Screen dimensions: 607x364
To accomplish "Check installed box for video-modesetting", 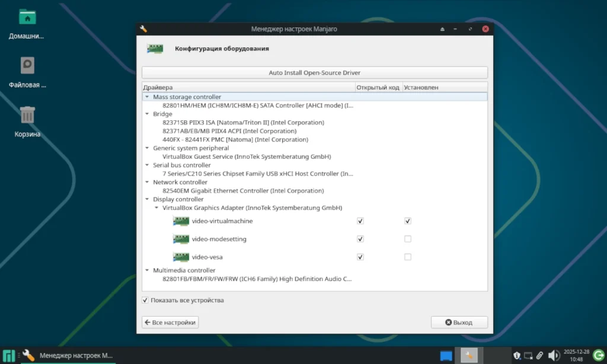I will pos(408,239).
